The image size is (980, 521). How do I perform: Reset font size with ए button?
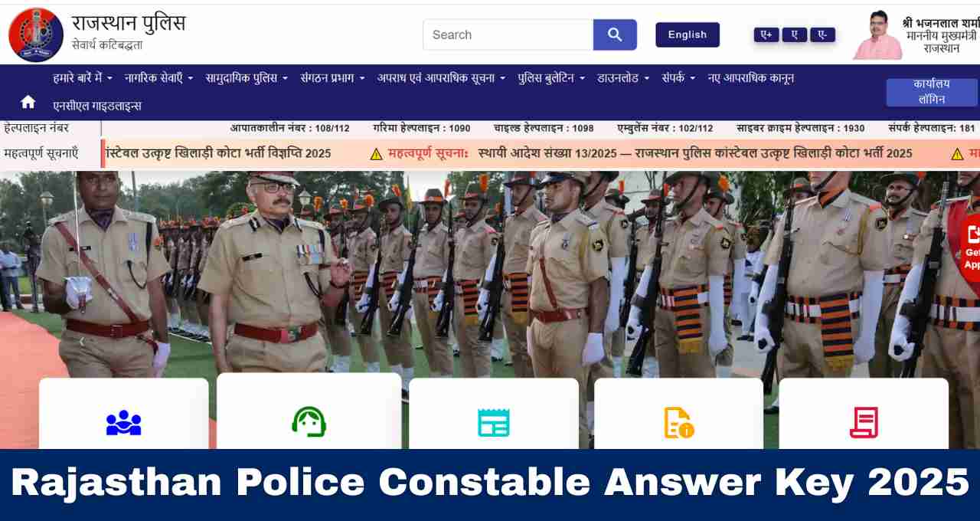[x=795, y=34]
